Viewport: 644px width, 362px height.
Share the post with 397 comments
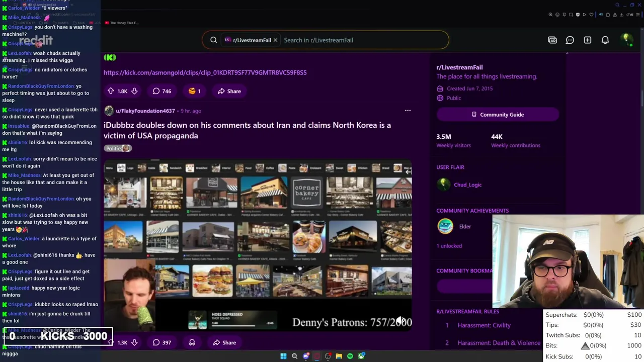point(224,342)
